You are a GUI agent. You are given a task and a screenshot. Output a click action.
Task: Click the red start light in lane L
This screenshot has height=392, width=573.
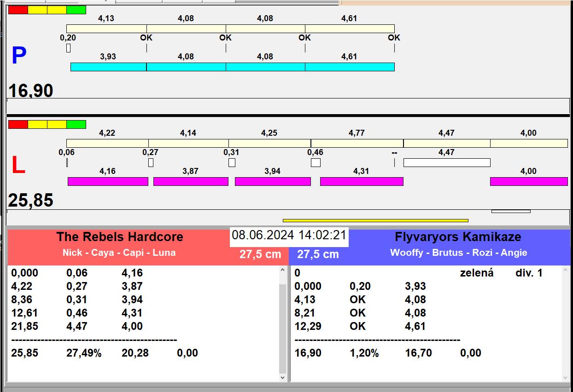18,124
